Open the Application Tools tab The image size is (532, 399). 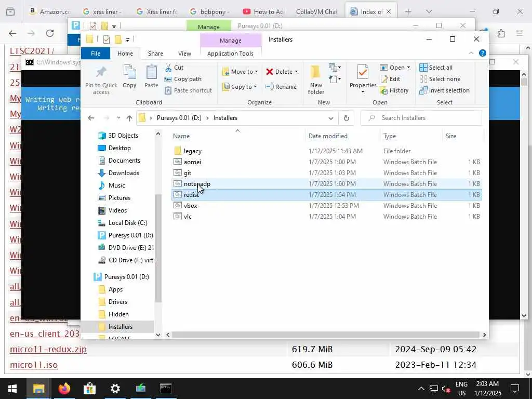tap(230, 54)
